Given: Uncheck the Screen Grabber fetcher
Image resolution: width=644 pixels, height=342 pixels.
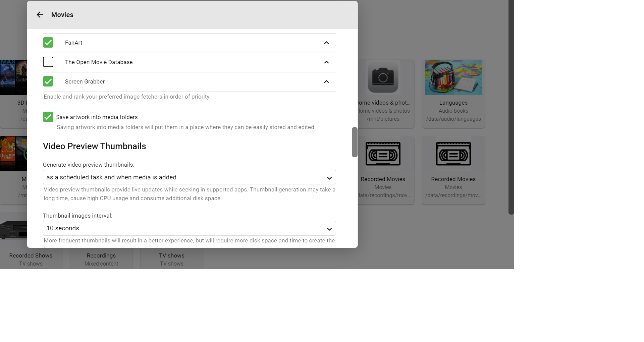Looking at the screenshot, I should pyautogui.click(x=48, y=81).
